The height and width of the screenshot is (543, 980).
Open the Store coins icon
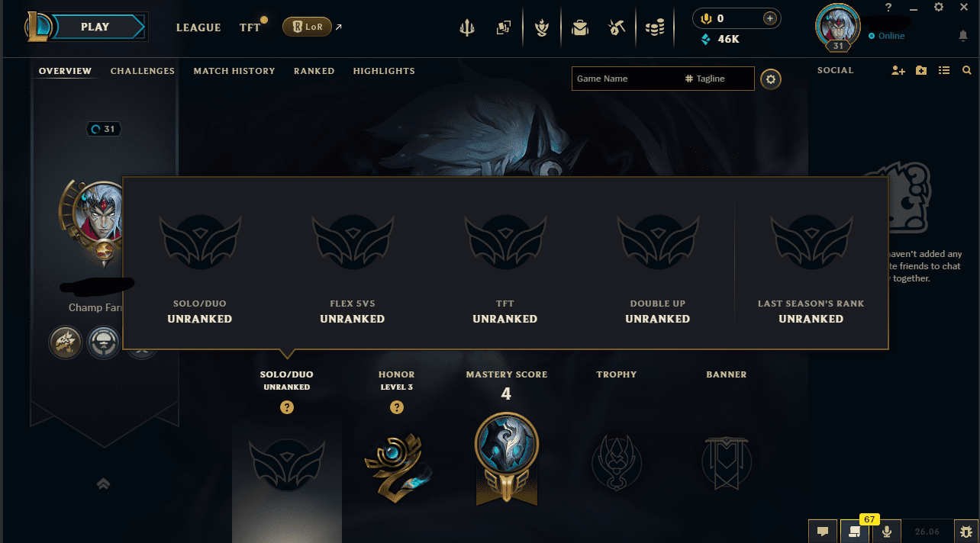tap(654, 27)
